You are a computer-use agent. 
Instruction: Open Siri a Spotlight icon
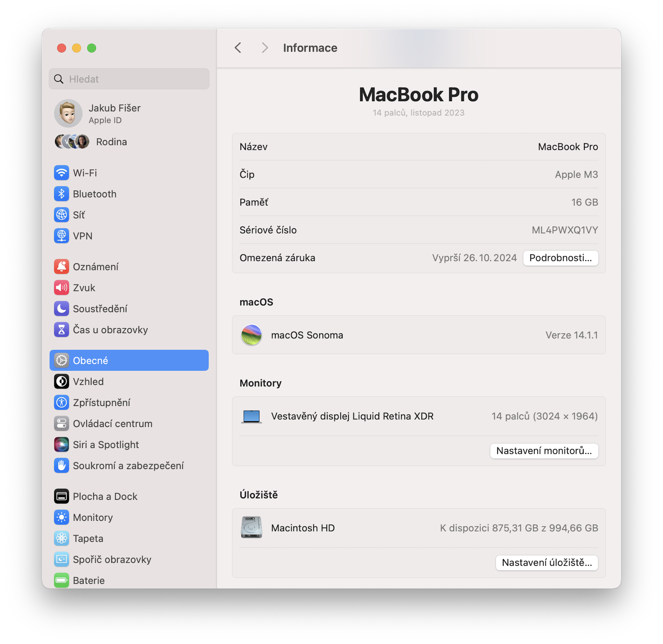tap(61, 445)
